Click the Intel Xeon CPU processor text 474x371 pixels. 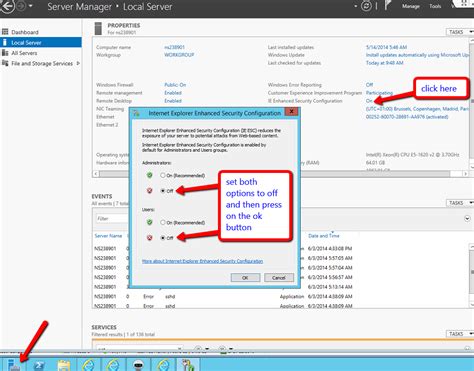tap(413, 155)
